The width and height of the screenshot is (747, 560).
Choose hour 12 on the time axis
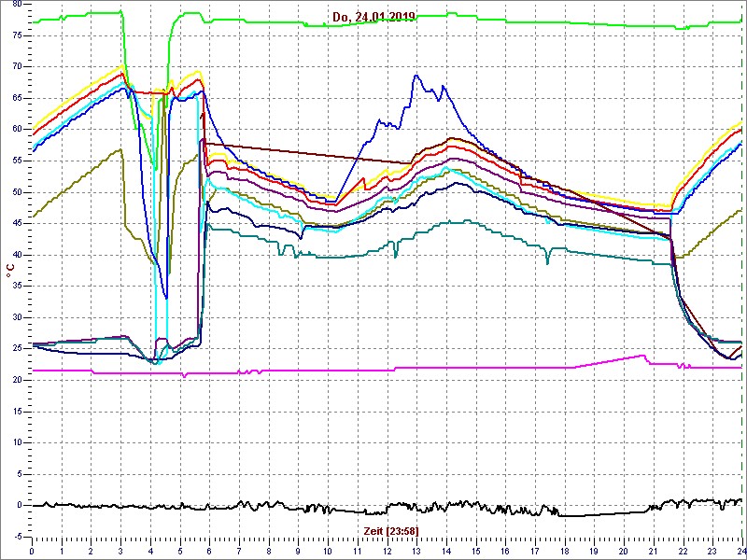tap(387, 551)
